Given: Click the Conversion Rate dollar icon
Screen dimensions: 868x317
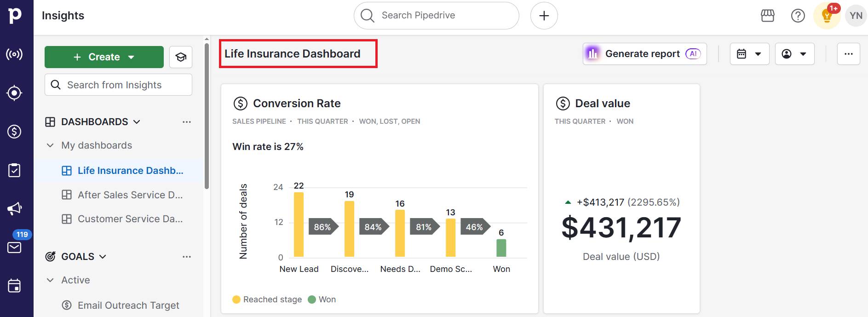Looking at the screenshot, I should coord(240,104).
